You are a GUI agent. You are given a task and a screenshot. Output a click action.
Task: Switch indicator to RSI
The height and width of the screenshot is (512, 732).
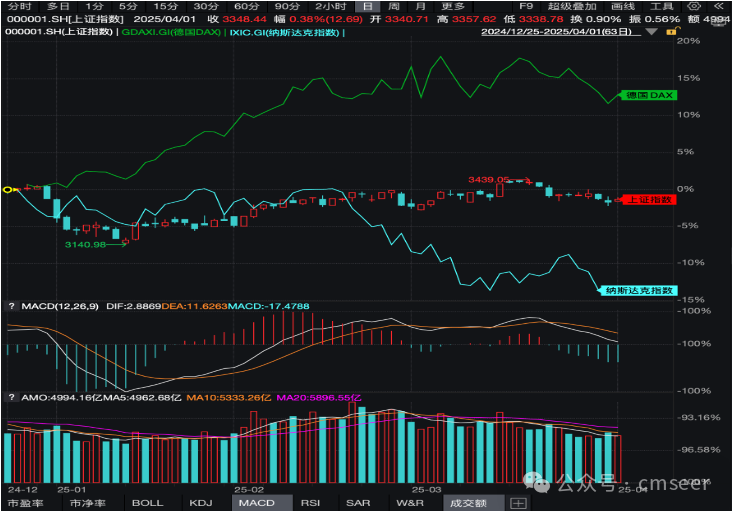[310, 503]
